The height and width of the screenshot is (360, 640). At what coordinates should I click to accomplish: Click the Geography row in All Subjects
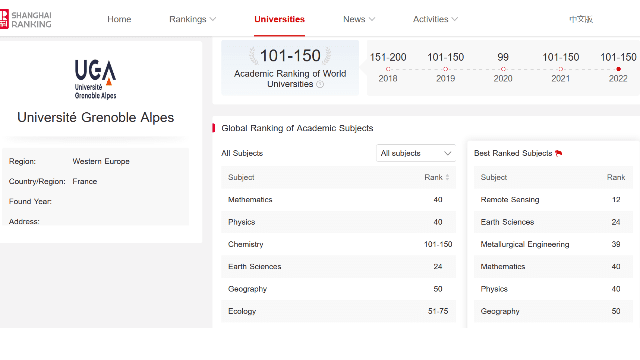point(338,289)
